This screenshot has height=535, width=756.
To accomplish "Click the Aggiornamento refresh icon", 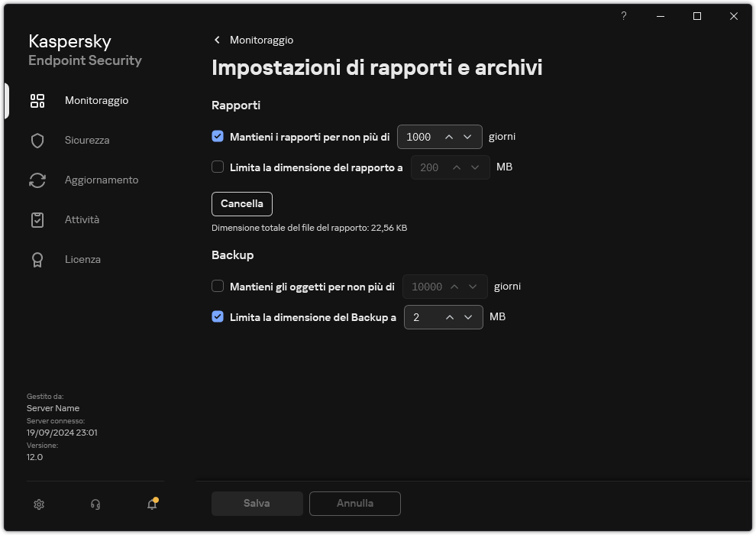I will [x=37, y=180].
